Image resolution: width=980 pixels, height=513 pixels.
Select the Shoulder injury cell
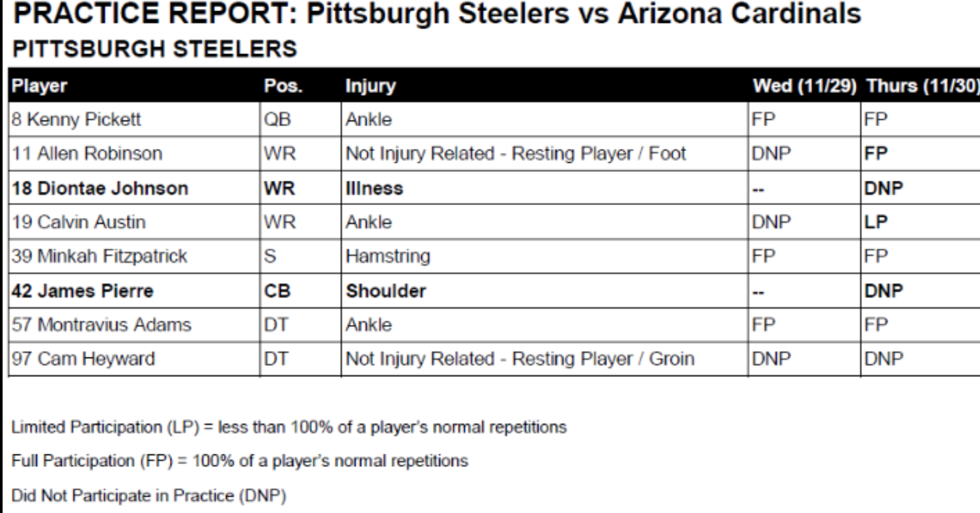[386, 290]
